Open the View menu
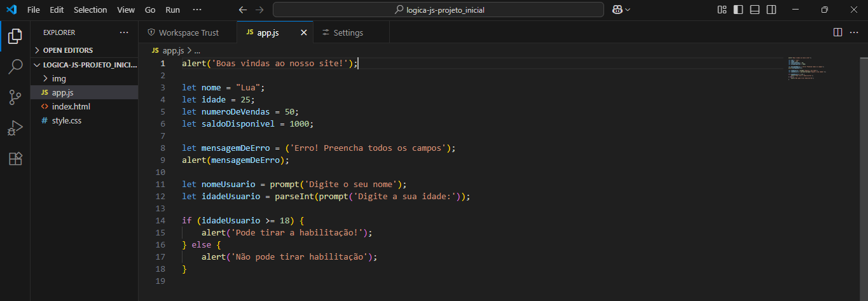 click(x=126, y=10)
